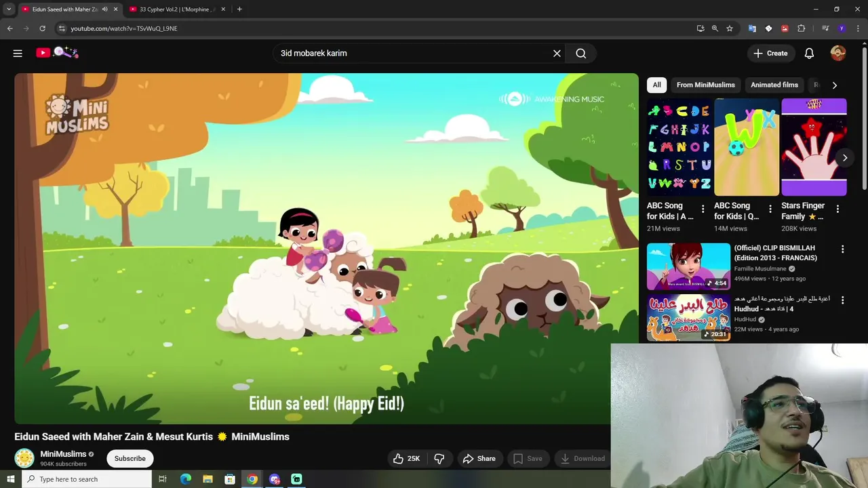The height and width of the screenshot is (488, 868).
Task: Switch to the 33 Cypher Vol.2 tab
Action: pyautogui.click(x=178, y=9)
